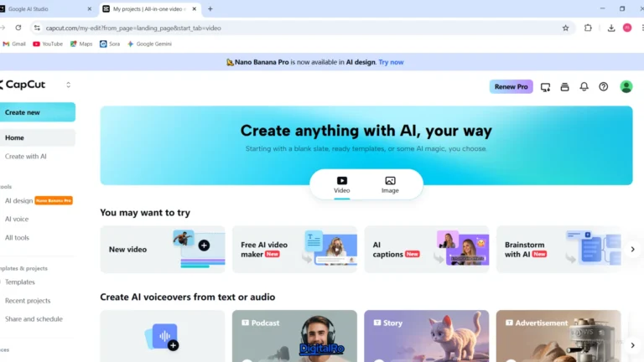
Task: Open the notifications bell
Action: [584, 86]
